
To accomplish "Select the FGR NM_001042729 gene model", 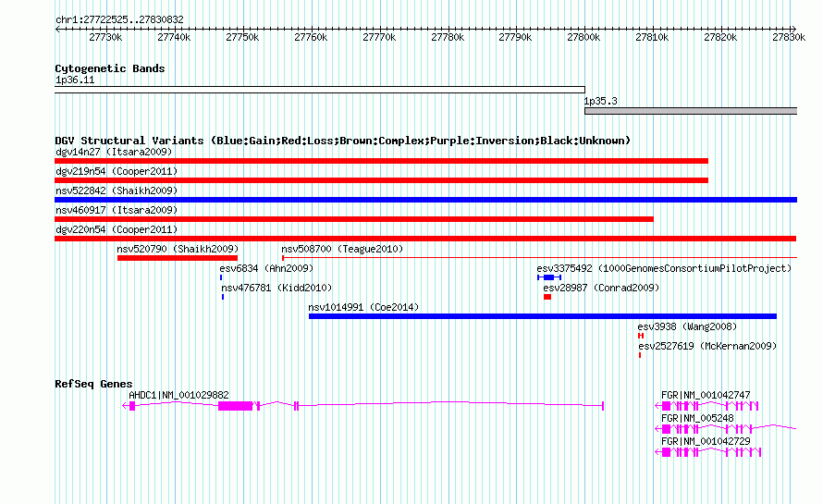I will 708,452.
